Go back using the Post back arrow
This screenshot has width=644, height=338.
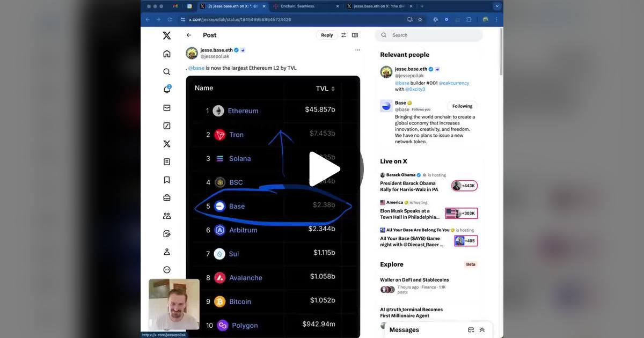(x=189, y=35)
